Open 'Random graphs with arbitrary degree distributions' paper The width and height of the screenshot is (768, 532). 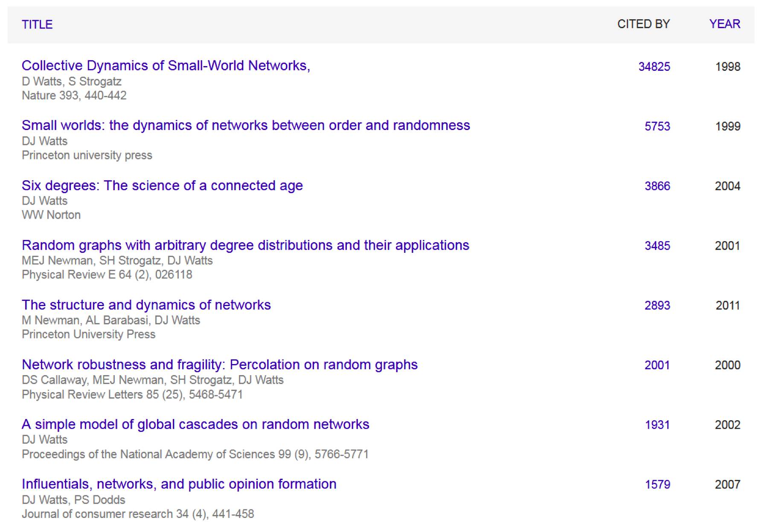pos(245,245)
